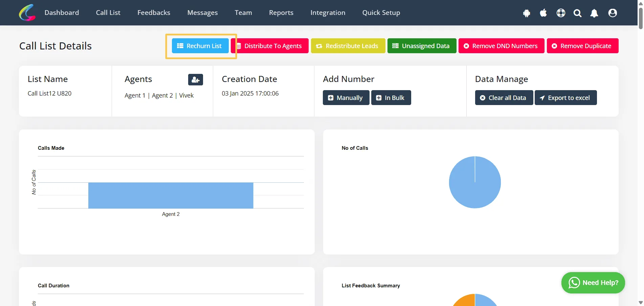644x306 pixels.
Task: Click Remove Duplicate button
Action: click(x=582, y=46)
